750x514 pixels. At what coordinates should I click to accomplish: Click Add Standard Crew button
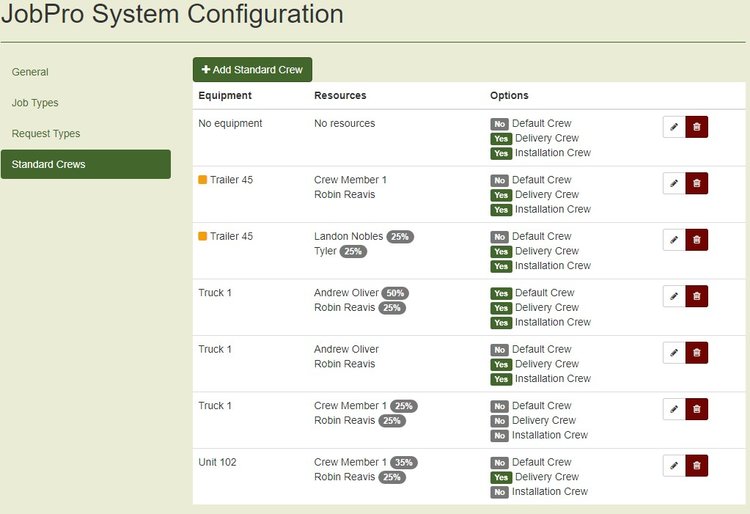click(x=253, y=70)
